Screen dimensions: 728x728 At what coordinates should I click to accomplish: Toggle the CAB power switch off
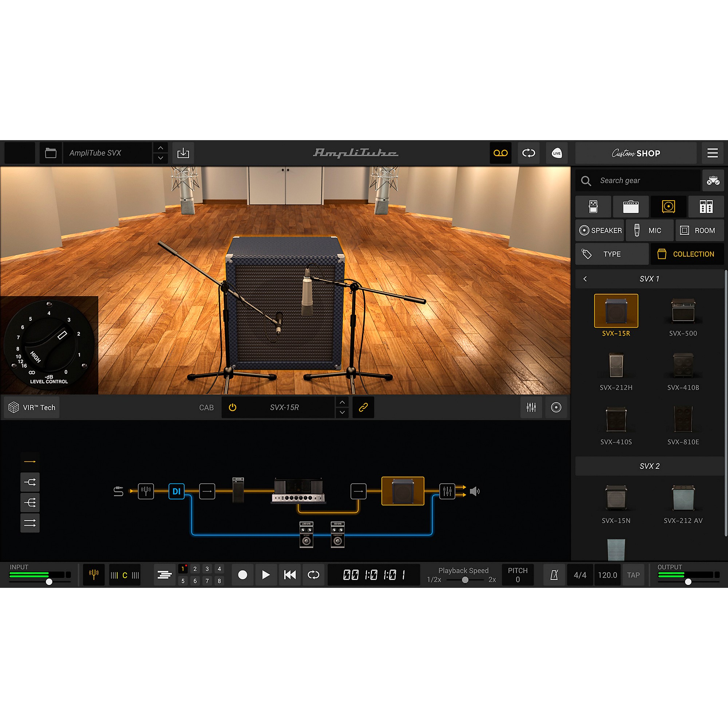click(232, 407)
